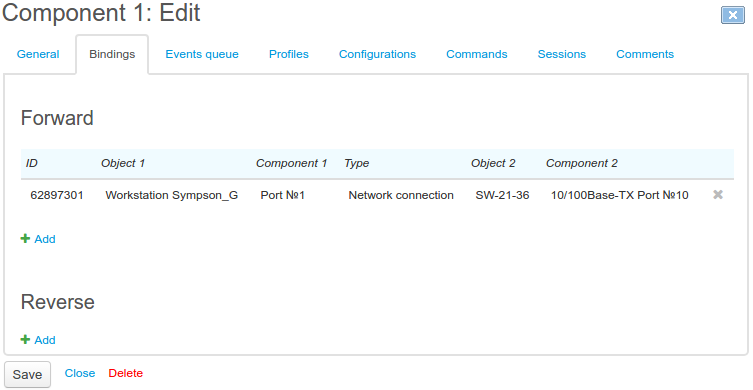This screenshot has width=753, height=390.
Task: Click the Port №1 cell
Action: pyautogui.click(x=282, y=195)
